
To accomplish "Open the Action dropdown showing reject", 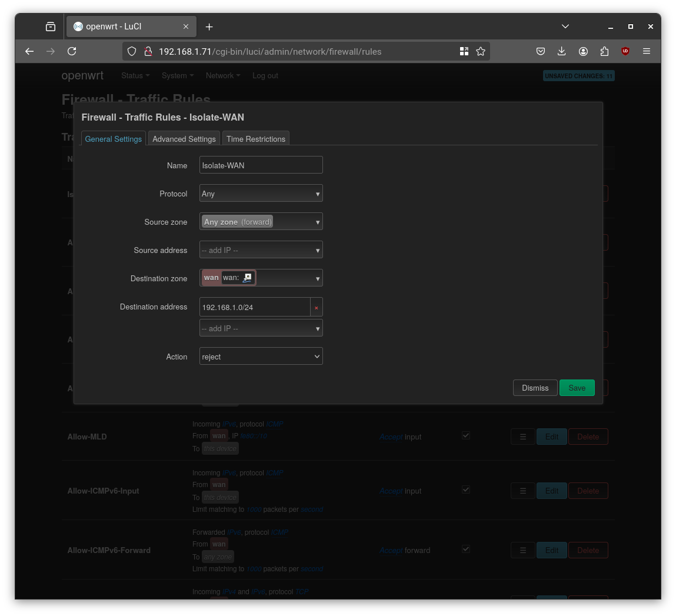I will tap(261, 356).
